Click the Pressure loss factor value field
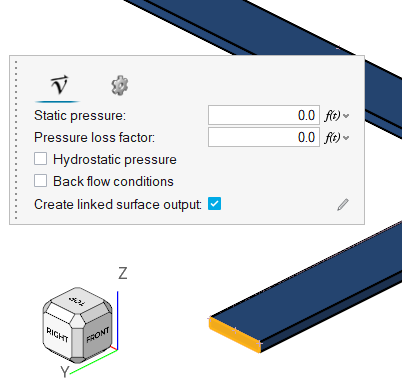 [x=264, y=137]
